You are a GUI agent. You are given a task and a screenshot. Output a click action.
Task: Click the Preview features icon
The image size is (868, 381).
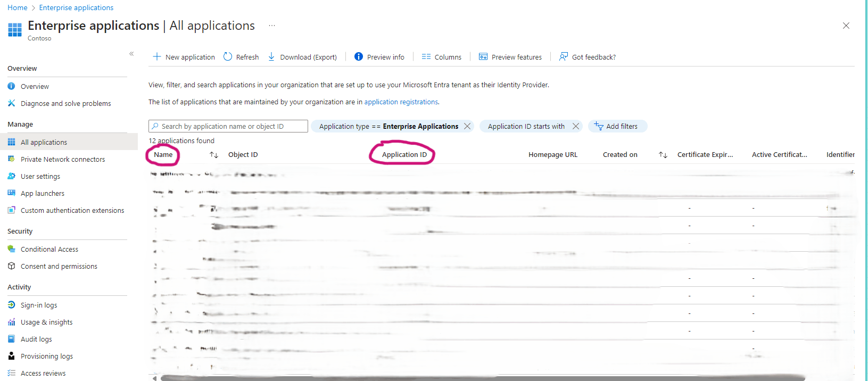coord(483,56)
